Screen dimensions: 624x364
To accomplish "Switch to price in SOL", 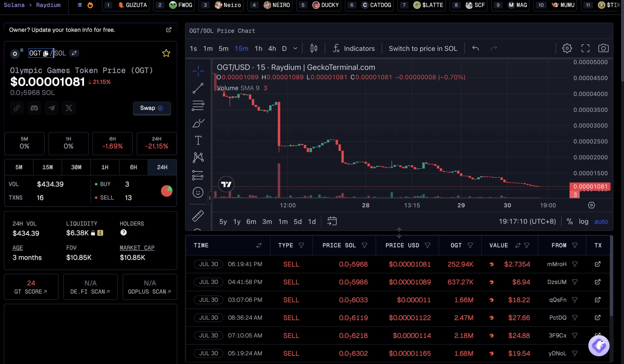I will point(423,49).
